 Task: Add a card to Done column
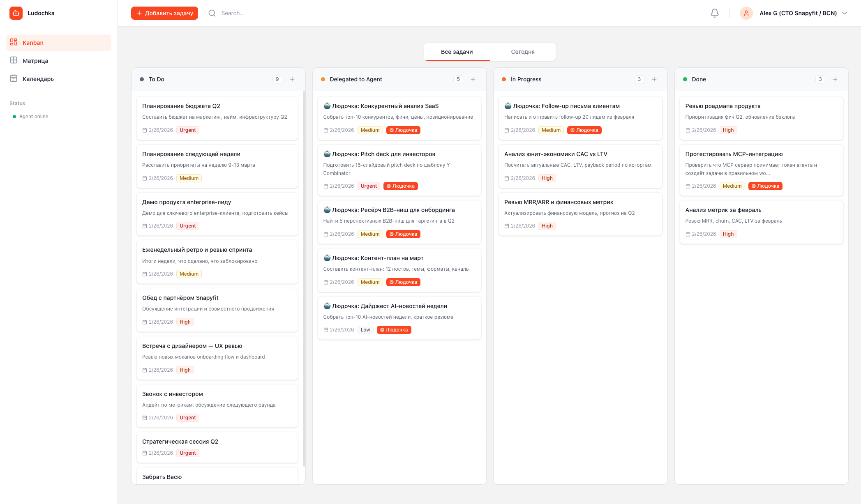click(835, 79)
